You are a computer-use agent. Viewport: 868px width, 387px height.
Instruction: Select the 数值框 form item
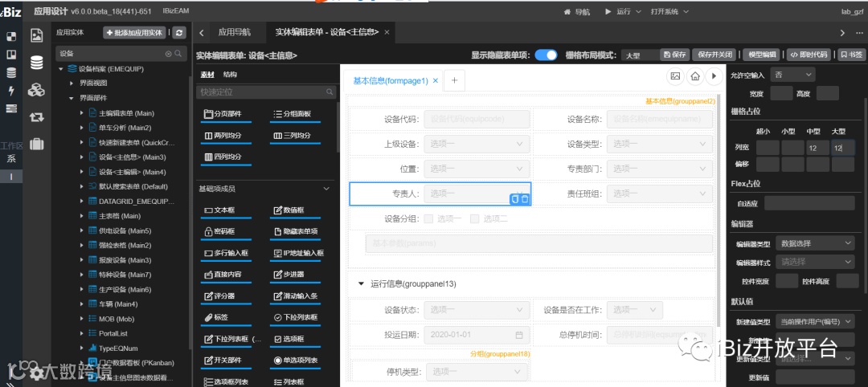pyautogui.click(x=296, y=211)
